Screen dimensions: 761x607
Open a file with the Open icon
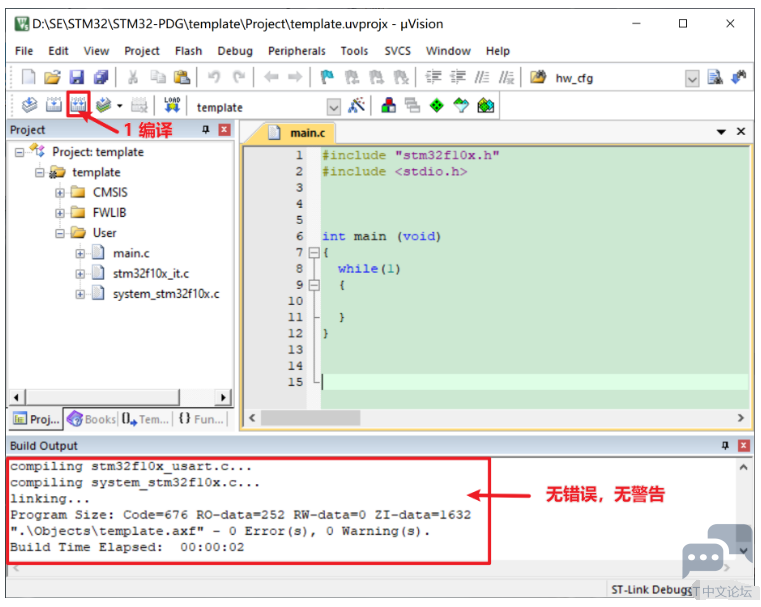pos(52,77)
